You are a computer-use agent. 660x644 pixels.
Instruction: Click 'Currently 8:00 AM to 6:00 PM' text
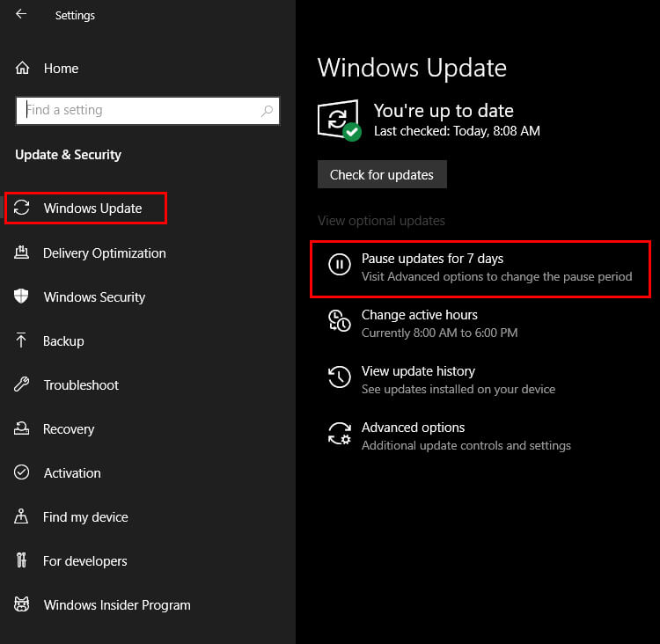point(439,333)
